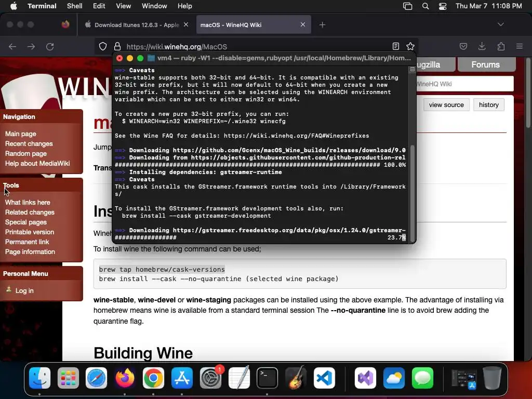Screen dimensions: 532x399
Task: Open Related changes link
Action: pyautogui.click(x=30, y=212)
